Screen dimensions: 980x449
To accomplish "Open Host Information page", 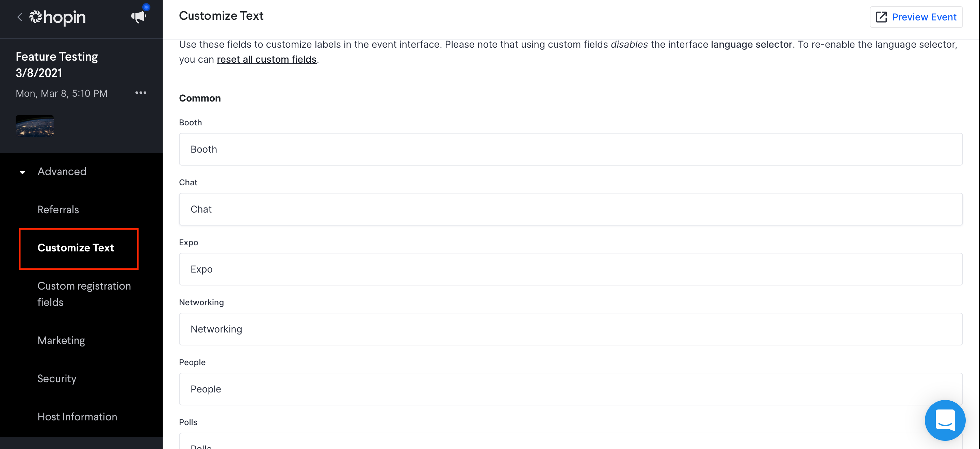I will [x=77, y=417].
